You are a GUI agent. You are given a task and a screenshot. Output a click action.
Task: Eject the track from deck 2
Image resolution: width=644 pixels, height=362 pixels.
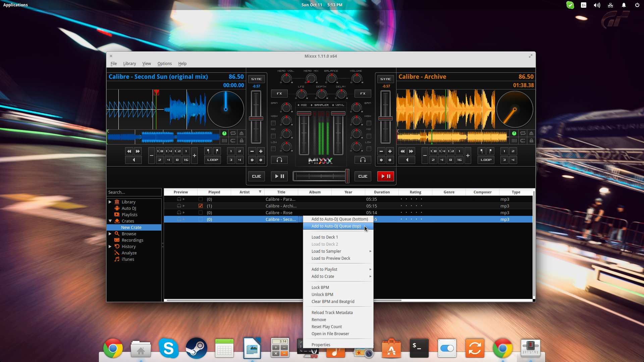click(x=531, y=133)
